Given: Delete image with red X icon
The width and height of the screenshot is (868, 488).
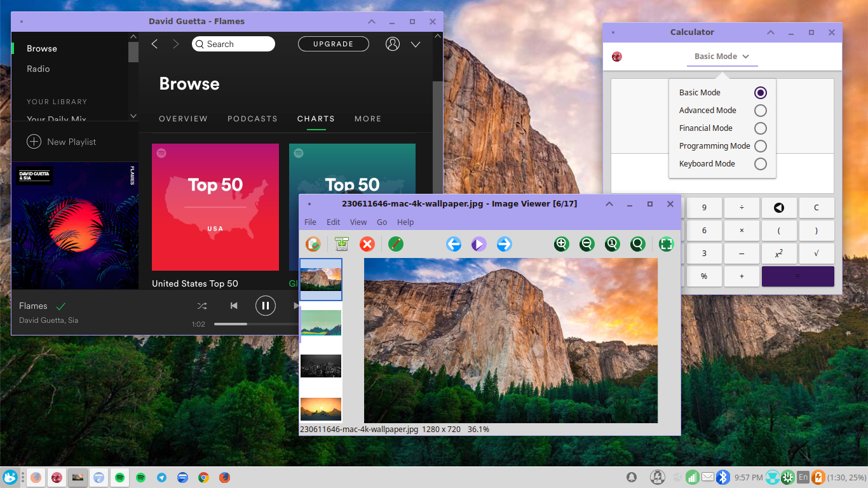Looking at the screenshot, I should coord(367,244).
